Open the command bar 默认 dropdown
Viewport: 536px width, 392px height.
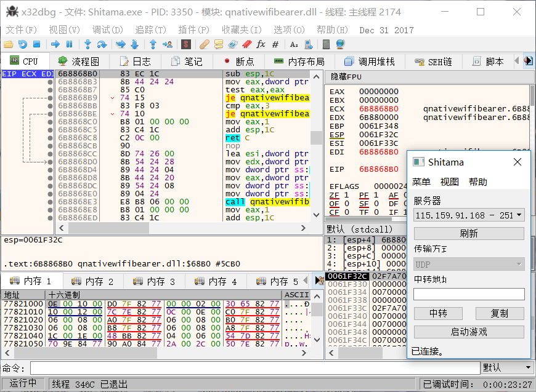click(506, 367)
